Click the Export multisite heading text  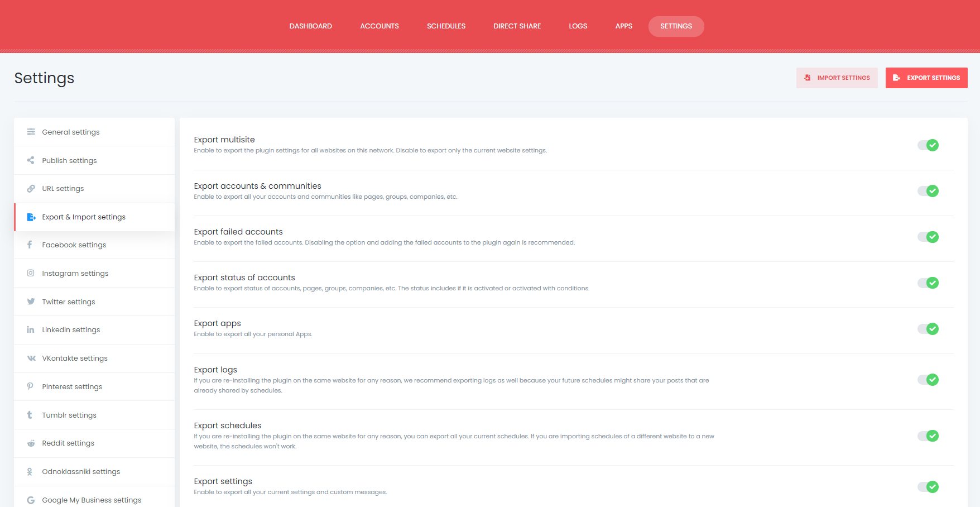coord(224,140)
